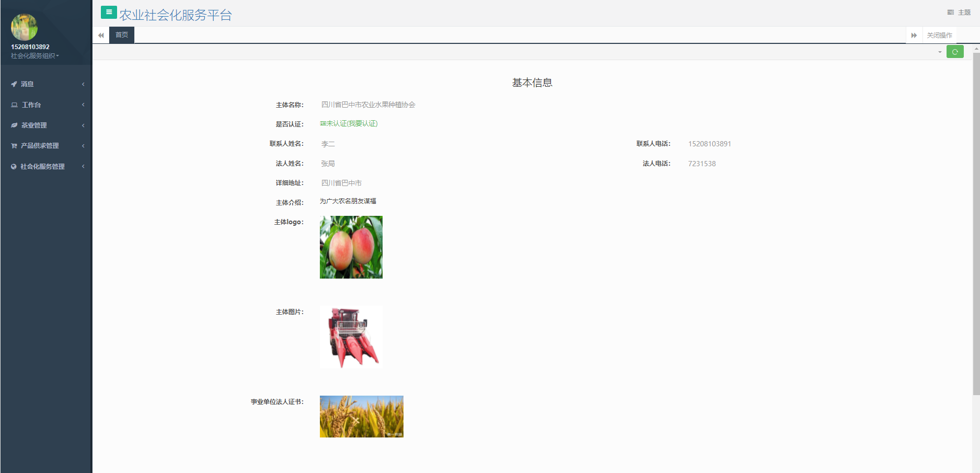Open the red harvester image
Viewport: 980px width, 473px height.
click(351, 337)
